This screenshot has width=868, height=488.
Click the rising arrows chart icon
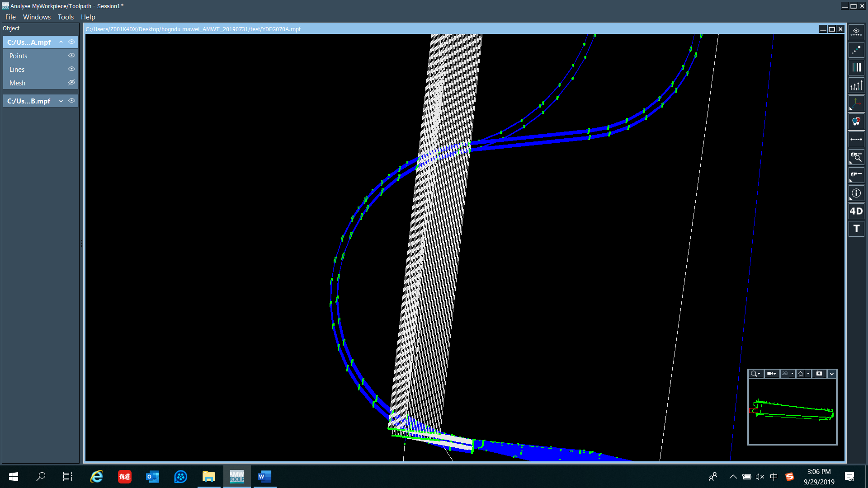856,85
